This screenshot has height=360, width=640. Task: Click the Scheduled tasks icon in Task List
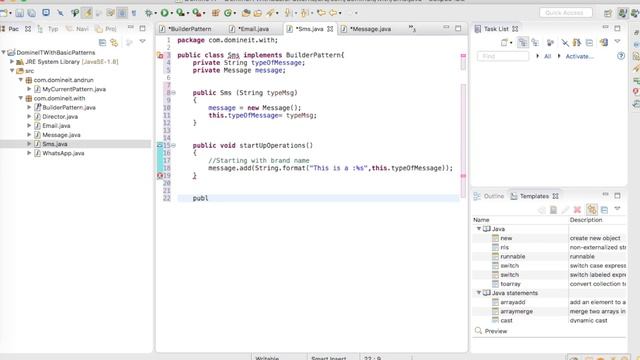click(535, 42)
